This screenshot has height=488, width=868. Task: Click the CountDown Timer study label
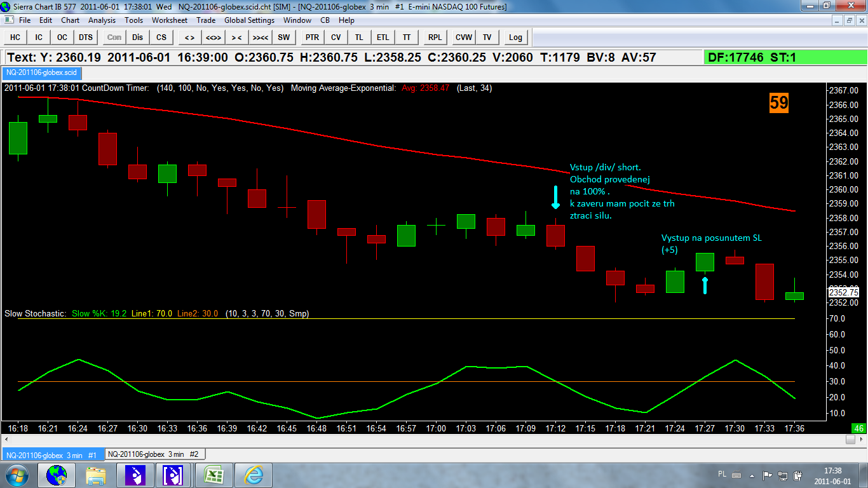pos(116,88)
